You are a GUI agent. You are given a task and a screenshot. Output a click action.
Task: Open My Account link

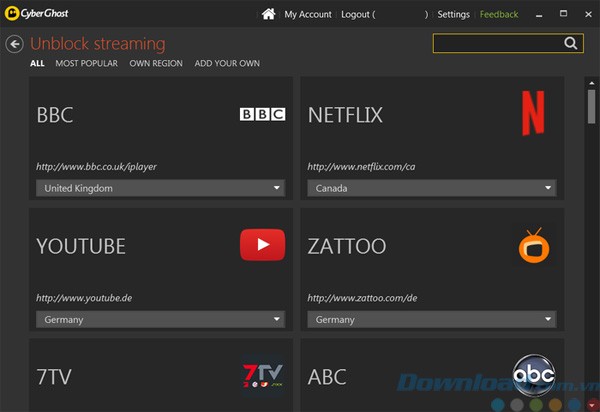click(x=308, y=15)
